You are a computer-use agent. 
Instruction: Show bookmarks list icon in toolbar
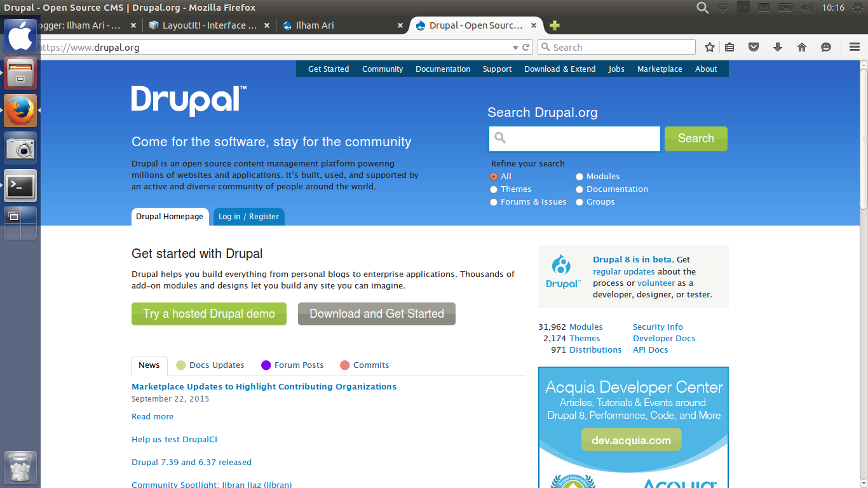[729, 47]
